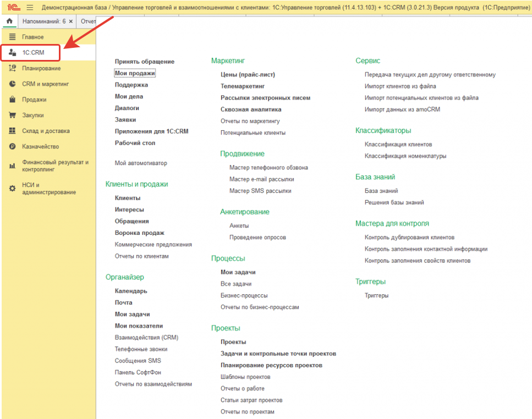Close the Напоминаний: 6 tab
Viewport: 532px width, 419px height.
click(x=70, y=21)
